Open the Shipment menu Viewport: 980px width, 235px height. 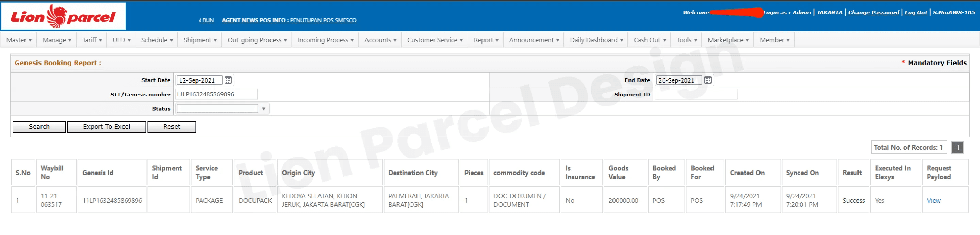[200, 40]
